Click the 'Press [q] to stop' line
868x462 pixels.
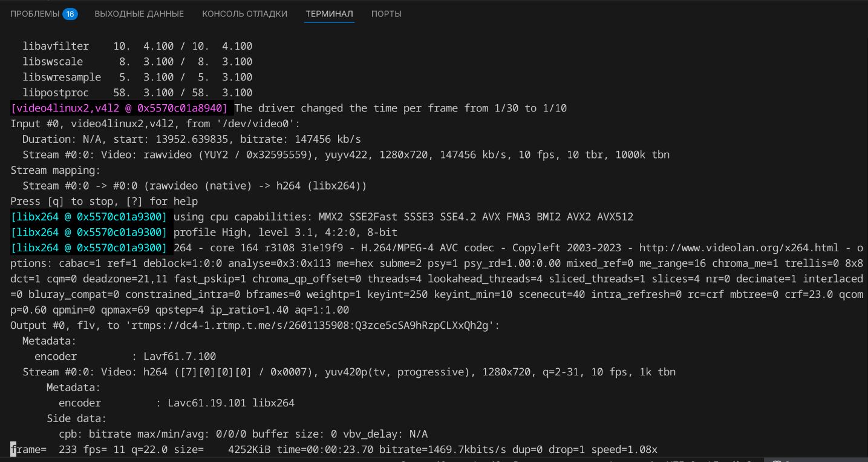coord(104,201)
